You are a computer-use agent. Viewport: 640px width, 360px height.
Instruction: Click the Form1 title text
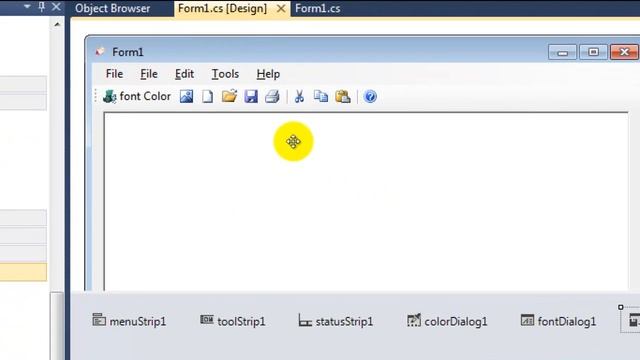coord(128,52)
